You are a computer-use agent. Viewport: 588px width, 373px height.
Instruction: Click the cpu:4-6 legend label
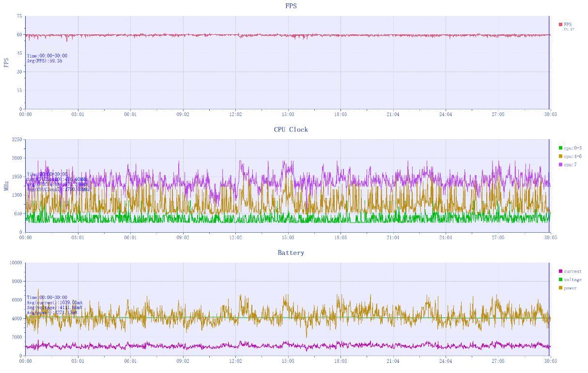573,157
